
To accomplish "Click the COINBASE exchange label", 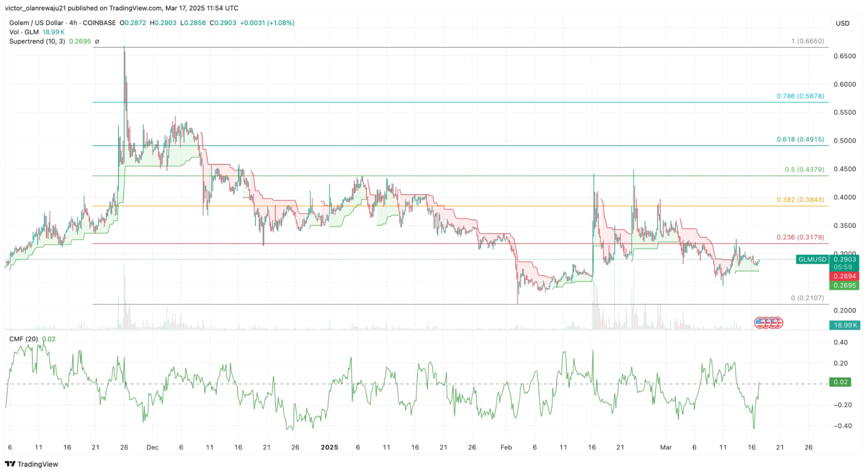I will tap(98, 22).
